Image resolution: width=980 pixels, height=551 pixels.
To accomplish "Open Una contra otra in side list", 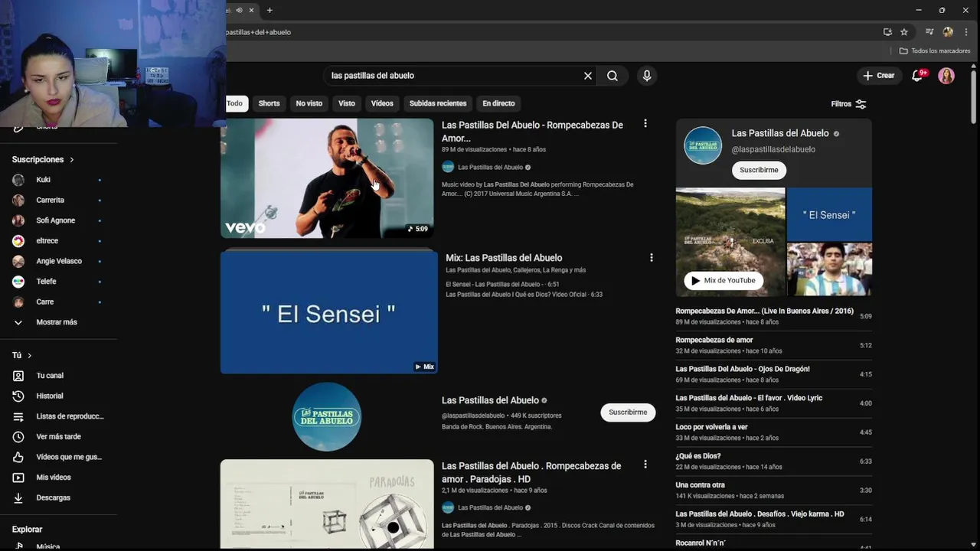I will 700,485.
